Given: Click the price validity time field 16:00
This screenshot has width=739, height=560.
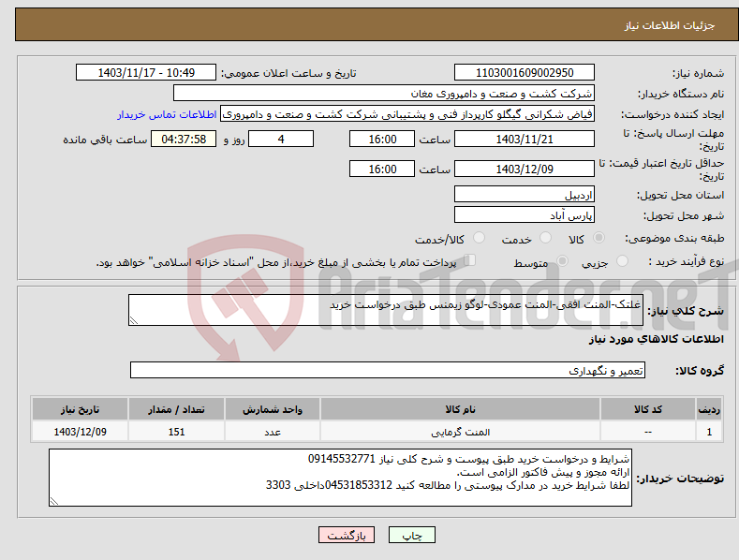Looking at the screenshot, I should [382, 169].
